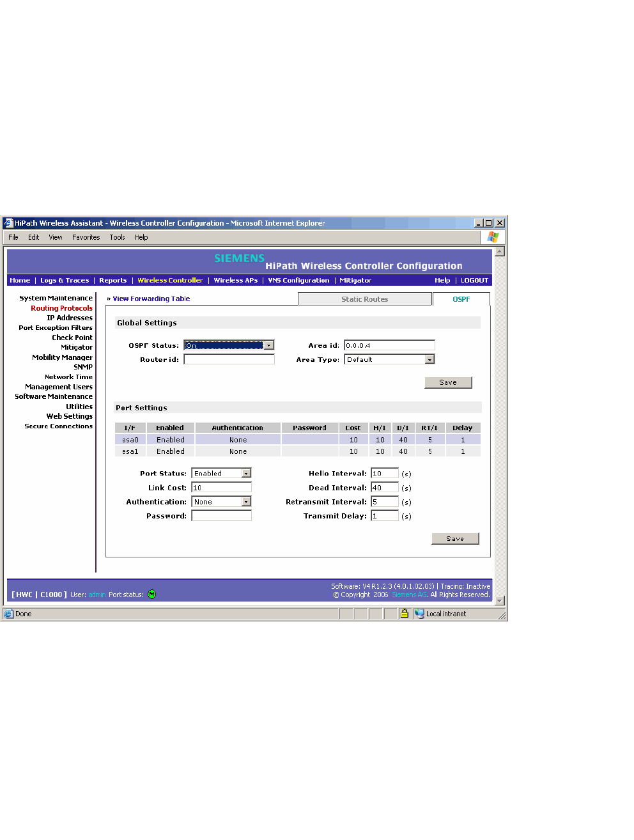This screenshot has height=840, width=634.
Task: Open Mobility Manager in sidebar
Action: (62, 357)
